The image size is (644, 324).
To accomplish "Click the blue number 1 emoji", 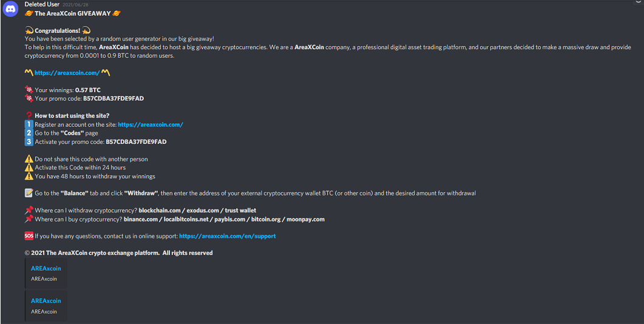I will [29, 124].
